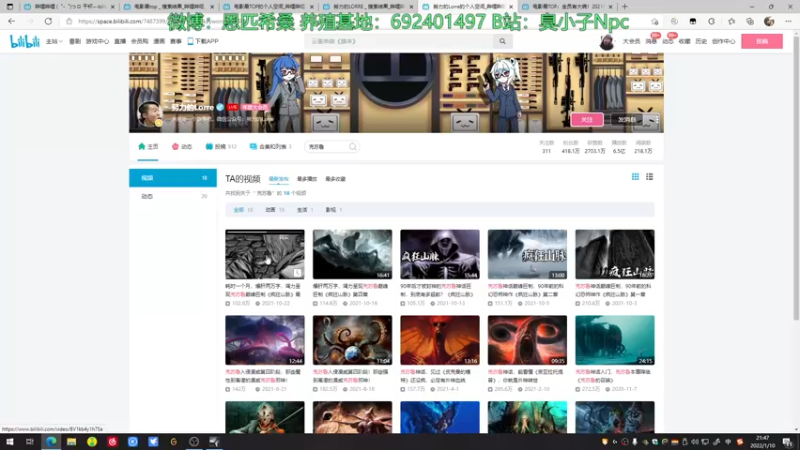Select 视频 18 in the left sidebar
The height and width of the screenshot is (450, 800).
172,178
